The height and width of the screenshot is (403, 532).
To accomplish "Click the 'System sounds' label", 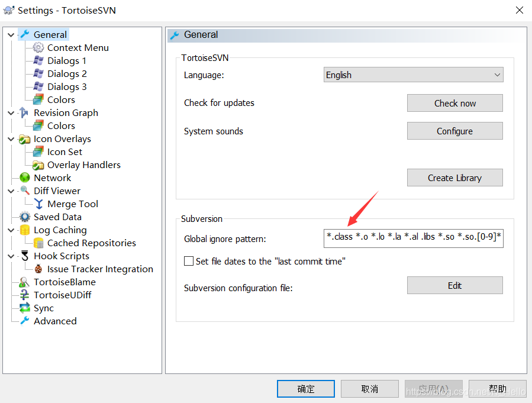I will coord(214,131).
